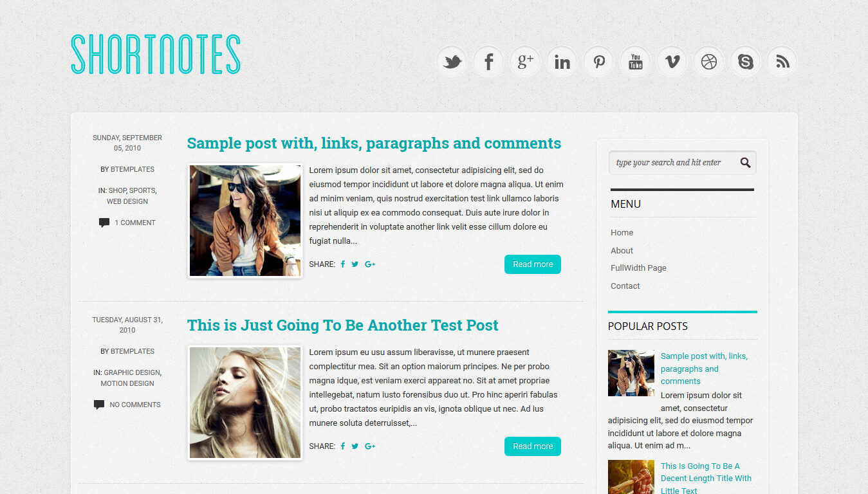Click the Pinterest circle icon
The image size is (868, 494).
599,62
